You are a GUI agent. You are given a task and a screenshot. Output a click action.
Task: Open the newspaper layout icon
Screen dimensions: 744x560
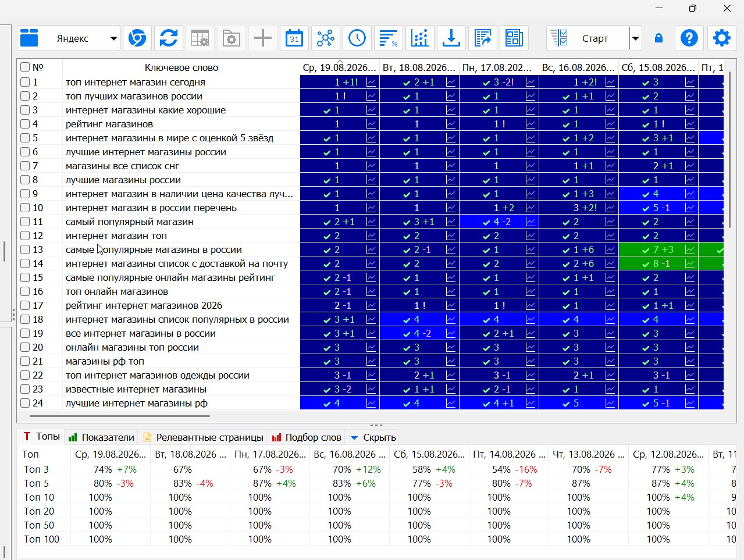pos(514,38)
